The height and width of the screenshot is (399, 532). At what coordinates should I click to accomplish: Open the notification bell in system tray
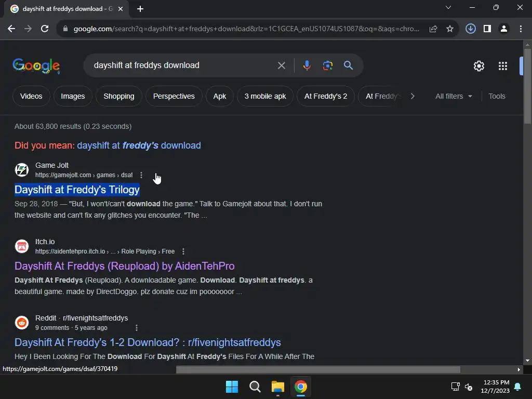point(518,387)
